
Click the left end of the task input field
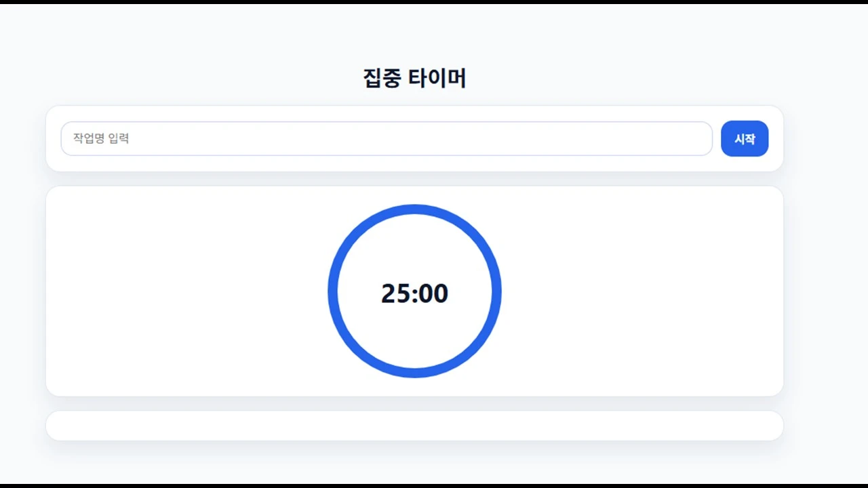(x=75, y=138)
